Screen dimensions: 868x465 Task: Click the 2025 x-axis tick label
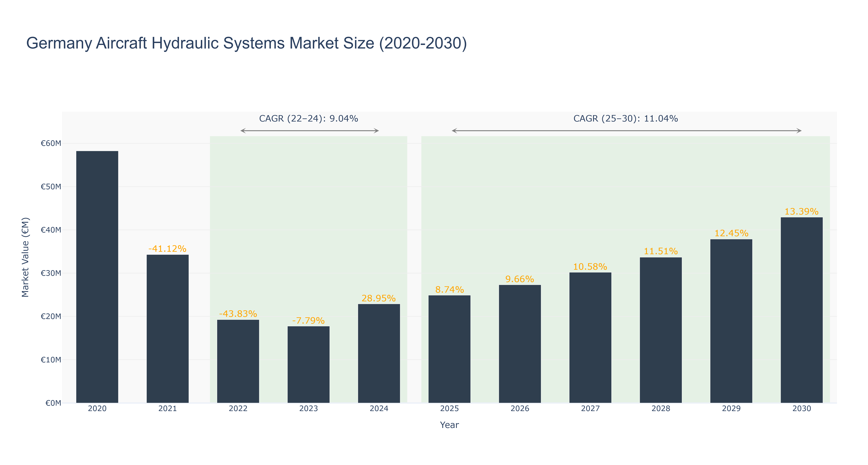coord(449,409)
